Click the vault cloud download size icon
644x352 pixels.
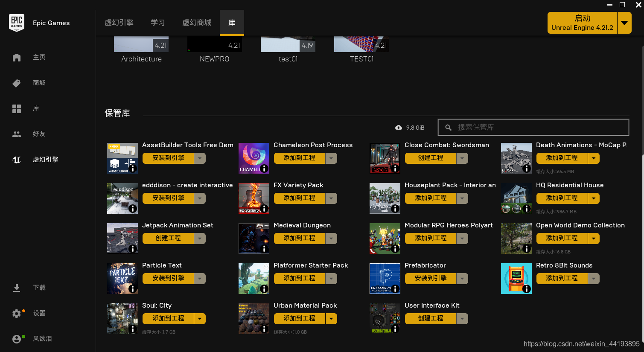pos(399,128)
